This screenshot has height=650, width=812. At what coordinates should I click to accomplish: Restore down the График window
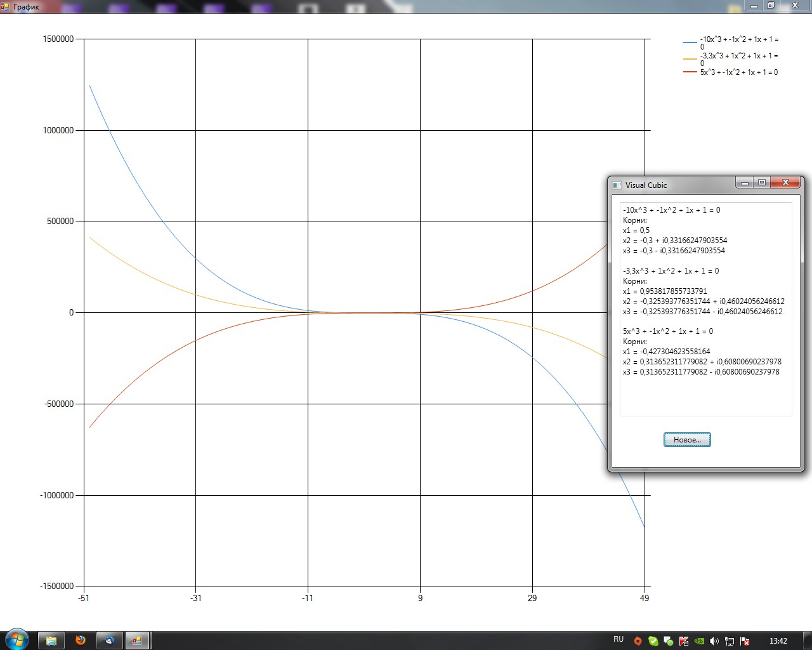pos(771,6)
